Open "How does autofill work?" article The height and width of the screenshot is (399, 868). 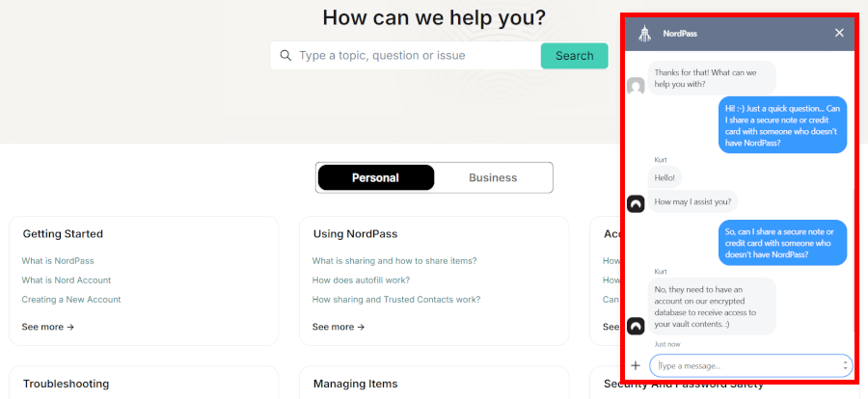(x=372, y=280)
